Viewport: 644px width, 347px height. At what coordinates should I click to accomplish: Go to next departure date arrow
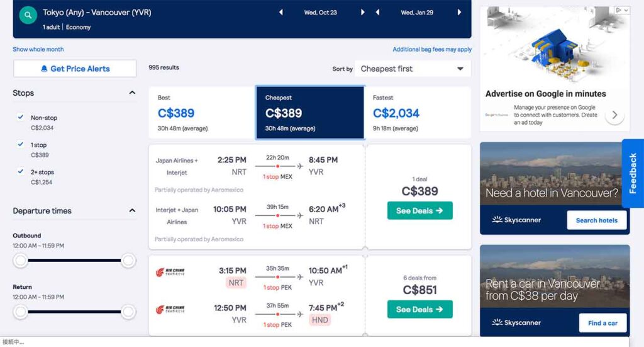pos(363,13)
